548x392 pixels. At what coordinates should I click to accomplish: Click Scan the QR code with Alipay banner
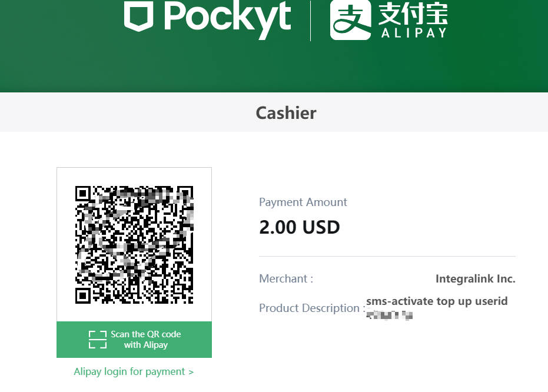click(134, 340)
